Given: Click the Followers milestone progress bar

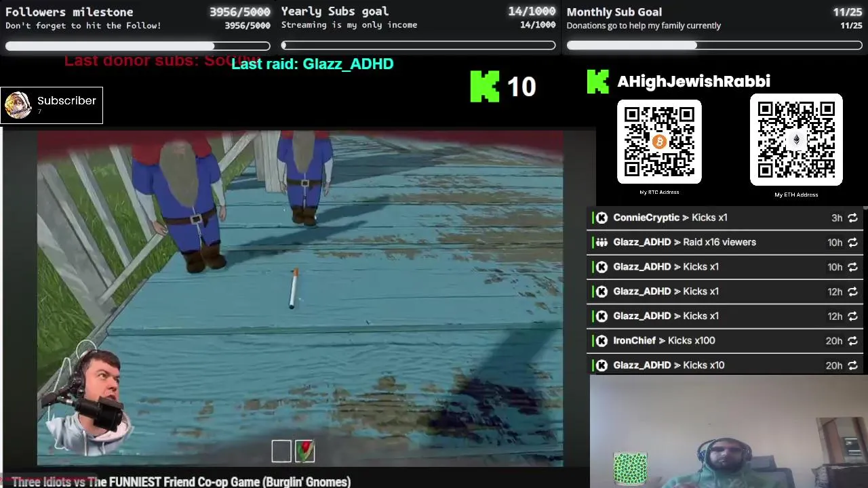Looking at the screenshot, I should [138, 45].
